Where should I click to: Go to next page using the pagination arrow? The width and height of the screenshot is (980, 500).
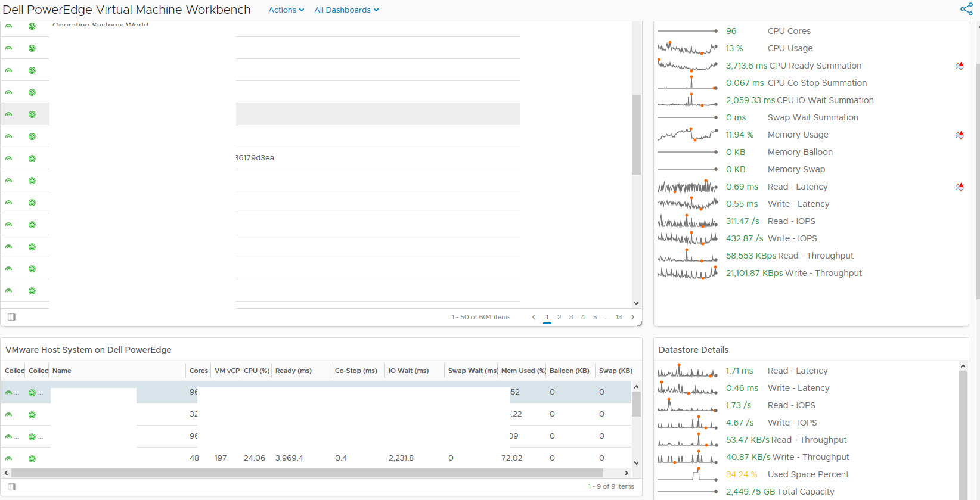[x=632, y=317]
